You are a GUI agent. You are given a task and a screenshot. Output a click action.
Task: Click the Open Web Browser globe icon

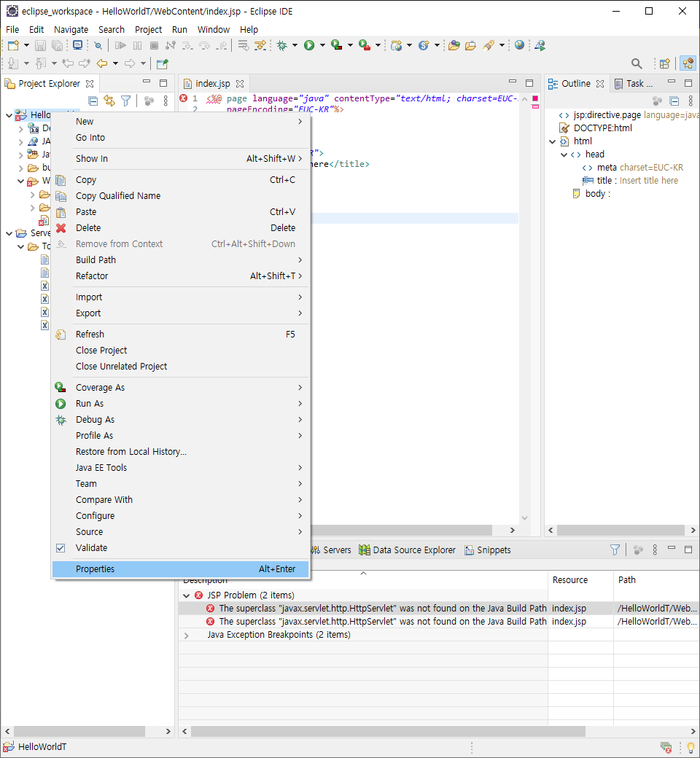click(520, 45)
